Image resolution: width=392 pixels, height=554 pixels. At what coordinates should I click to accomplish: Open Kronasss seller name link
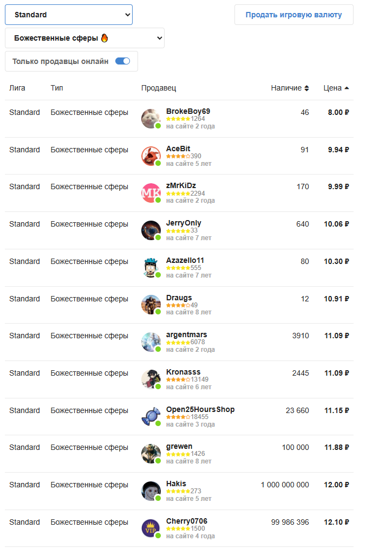coord(183,372)
